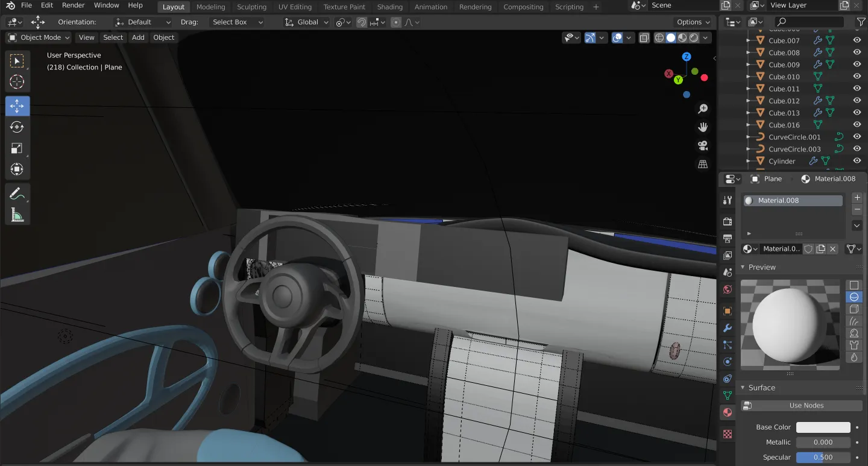The height and width of the screenshot is (466, 868).
Task: Open Global transform orientation dropdown
Action: coord(307,22)
